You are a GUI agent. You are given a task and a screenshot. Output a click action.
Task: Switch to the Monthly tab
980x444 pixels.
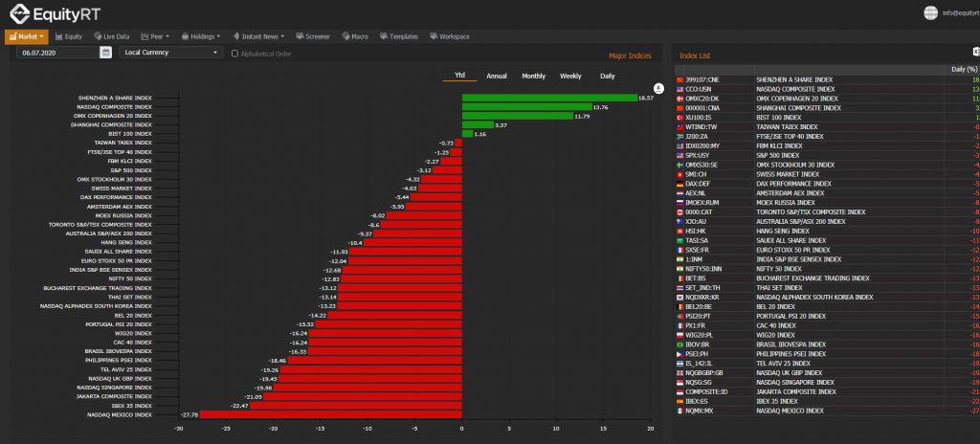534,77
